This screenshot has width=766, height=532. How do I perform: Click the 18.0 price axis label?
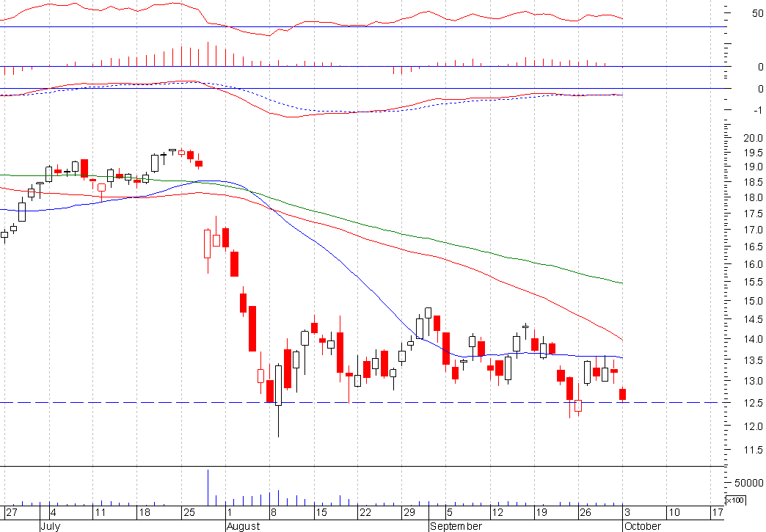click(x=753, y=198)
